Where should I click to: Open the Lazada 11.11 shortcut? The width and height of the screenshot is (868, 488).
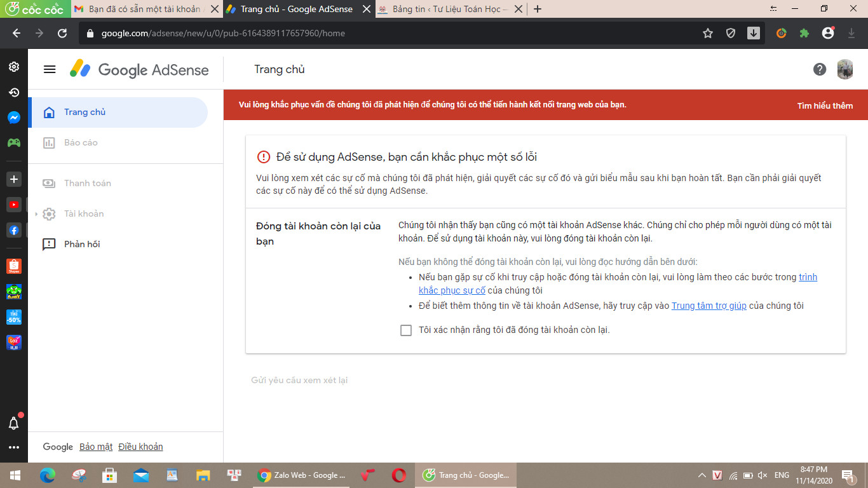[x=14, y=342]
